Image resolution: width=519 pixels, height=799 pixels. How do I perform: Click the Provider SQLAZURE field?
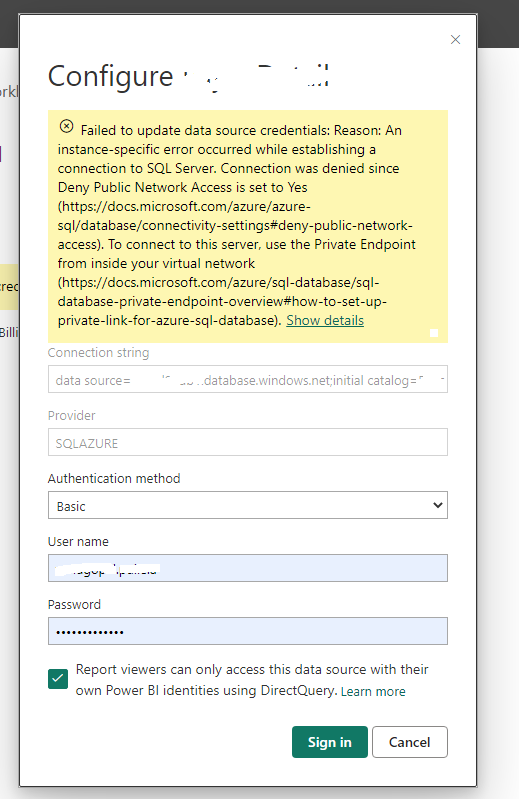point(248,442)
